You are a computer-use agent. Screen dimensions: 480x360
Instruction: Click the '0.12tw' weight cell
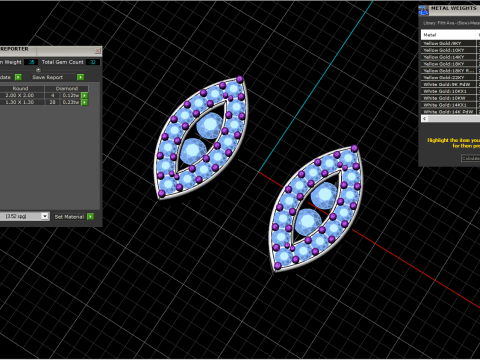(71, 95)
